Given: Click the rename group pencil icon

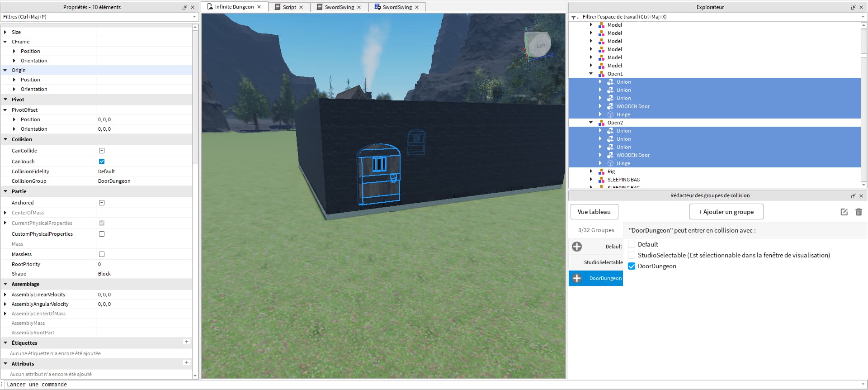Looking at the screenshot, I should pyautogui.click(x=844, y=212).
